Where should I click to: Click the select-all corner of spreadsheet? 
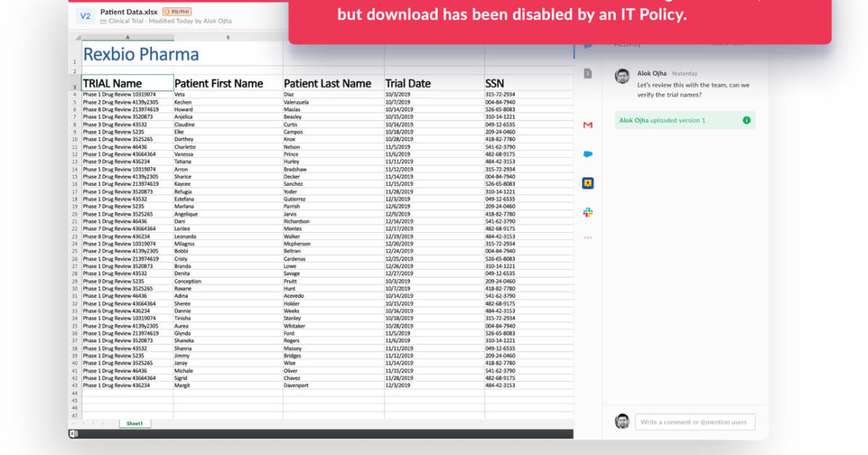[x=75, y=37]
